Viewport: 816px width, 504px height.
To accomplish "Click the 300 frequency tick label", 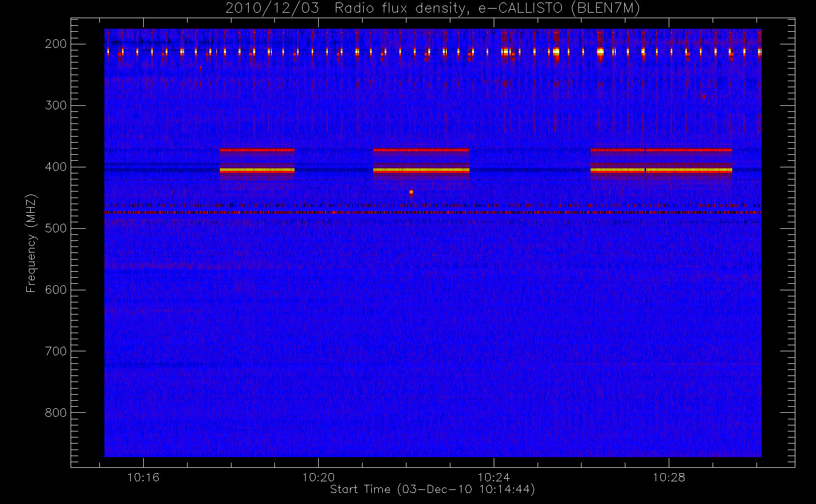I will point(56,105).
